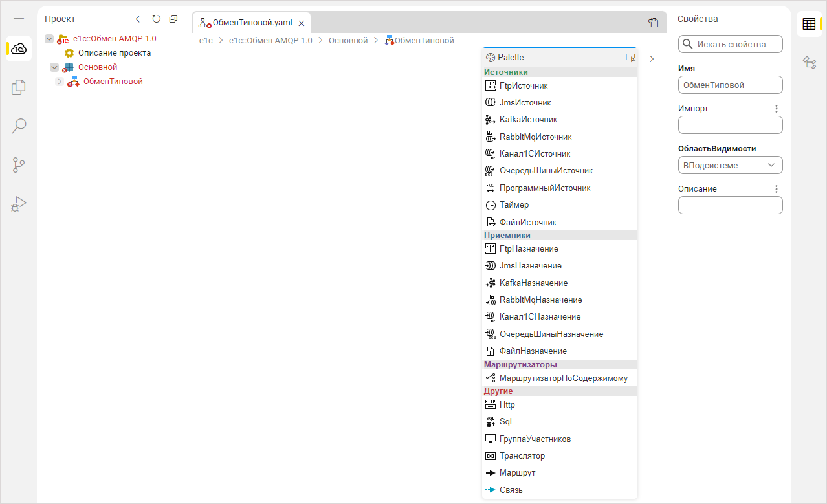The width and height of the screenshot is (827, 504).
Task: Close the ОбменТиповой.yaml tab
Action: pos(302,23)
